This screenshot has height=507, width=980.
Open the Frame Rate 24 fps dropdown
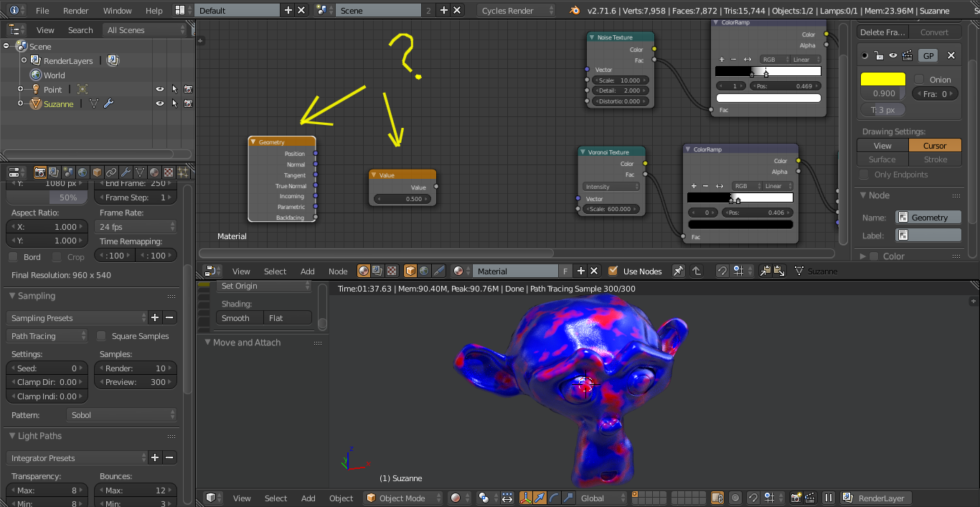click(x=136, y=227)
